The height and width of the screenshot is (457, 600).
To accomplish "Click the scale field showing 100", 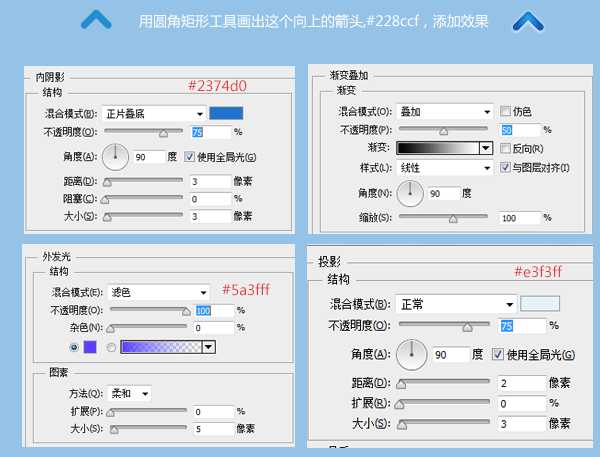I will click(x=520, y=218).
